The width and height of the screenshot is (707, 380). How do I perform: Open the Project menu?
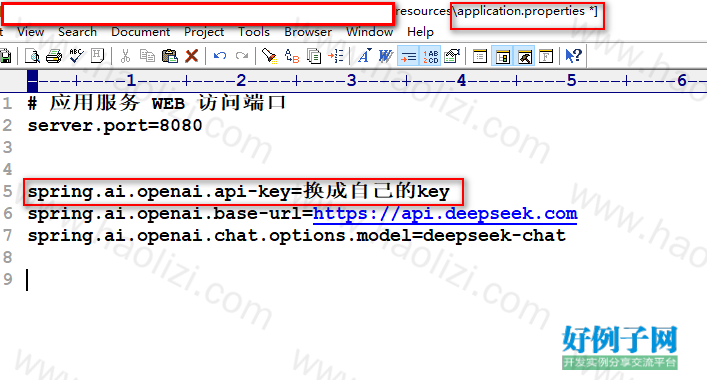204,32
